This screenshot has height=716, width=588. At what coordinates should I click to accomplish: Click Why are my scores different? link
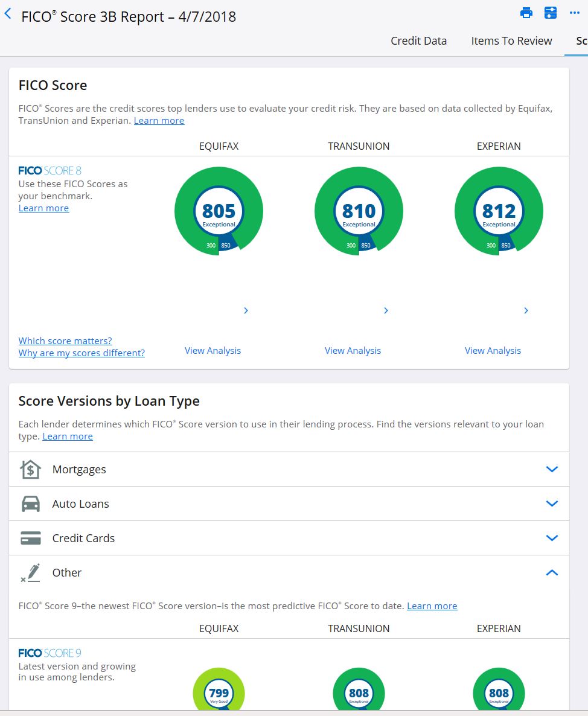[x=81, y=353]
